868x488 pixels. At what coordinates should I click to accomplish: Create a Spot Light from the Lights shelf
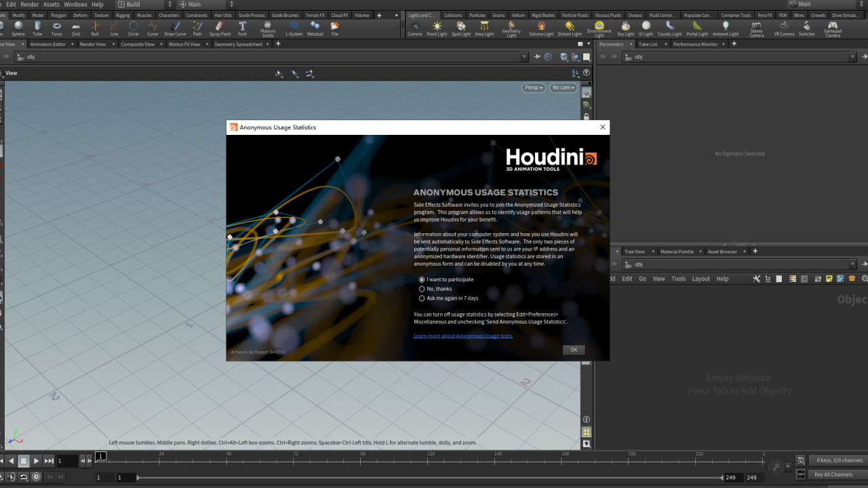pyautogui.click(x=461, y=28)
